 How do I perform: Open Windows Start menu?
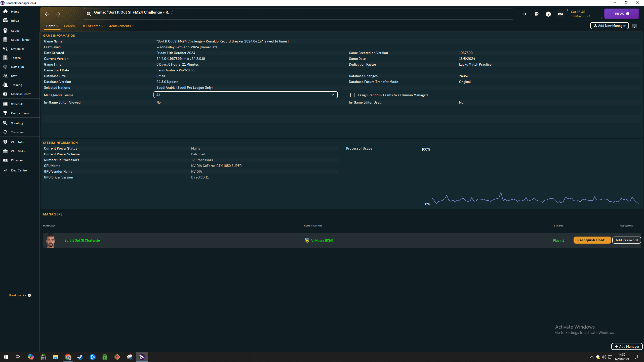pos(6,357)
